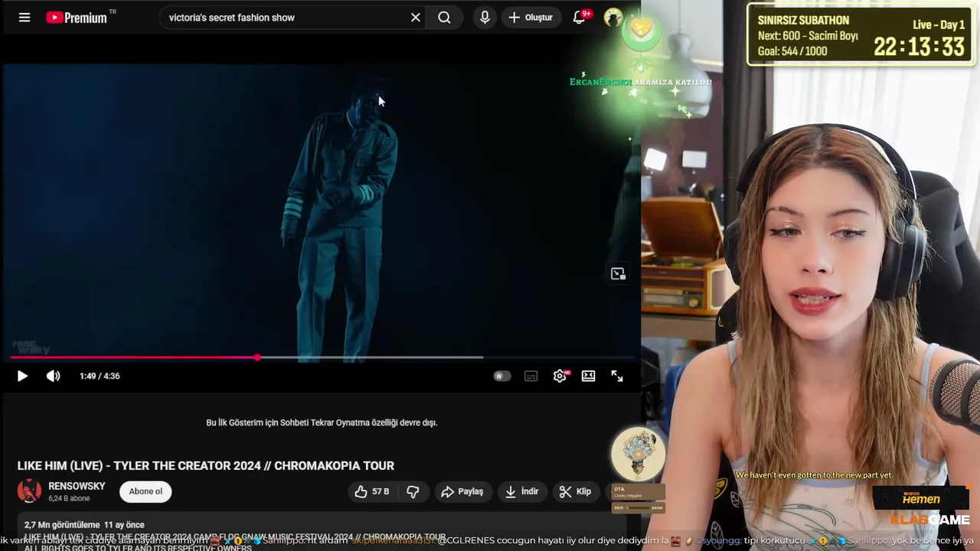Enter full screen mode

[x=617, y=376]
